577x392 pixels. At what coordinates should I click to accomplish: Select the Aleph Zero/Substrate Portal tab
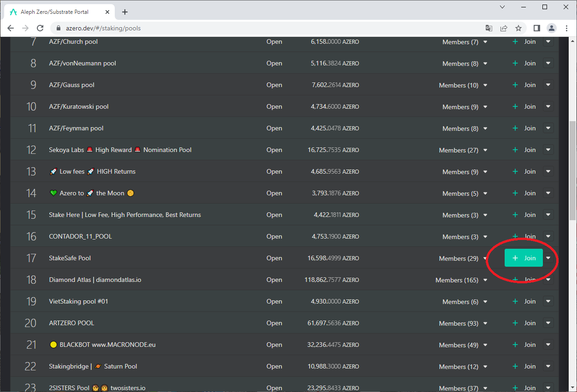(x=60, y=12)
